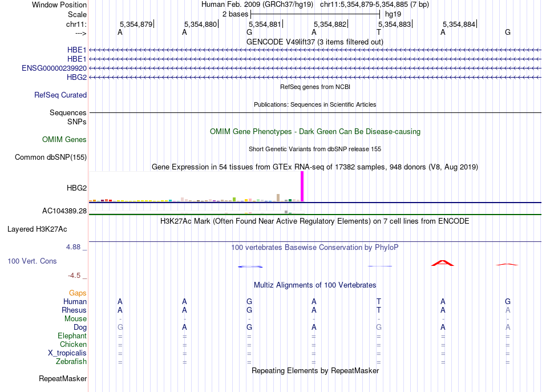Click the ENSG00000239920 gene track label
This screenshot has height=392, width=542.
pyautogui.click(x=54, y=68)
